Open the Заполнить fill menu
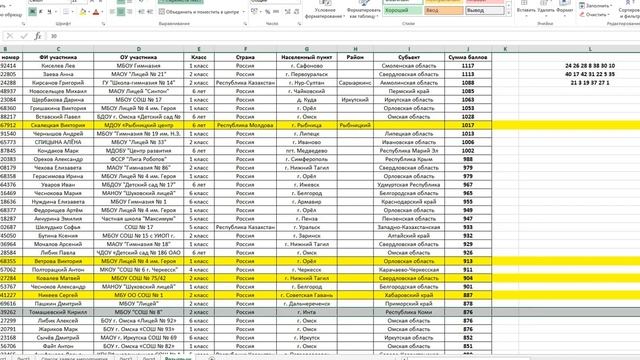 (x=596, y=6)
